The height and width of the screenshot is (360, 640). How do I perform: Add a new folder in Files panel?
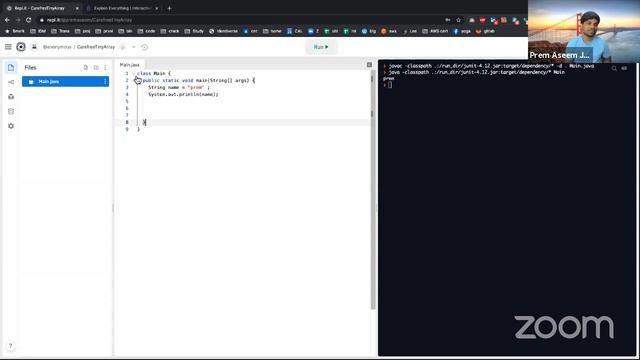point(96,67)
